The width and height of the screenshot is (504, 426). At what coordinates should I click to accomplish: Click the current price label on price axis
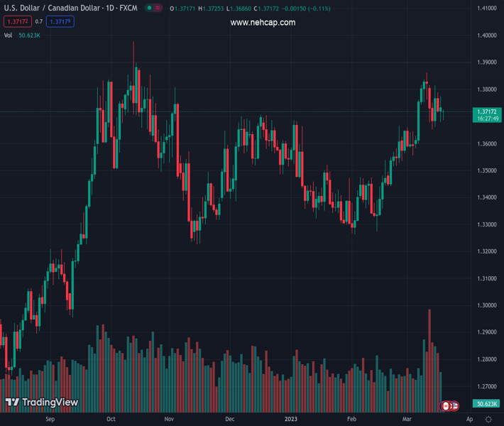(x=486, y=115)
